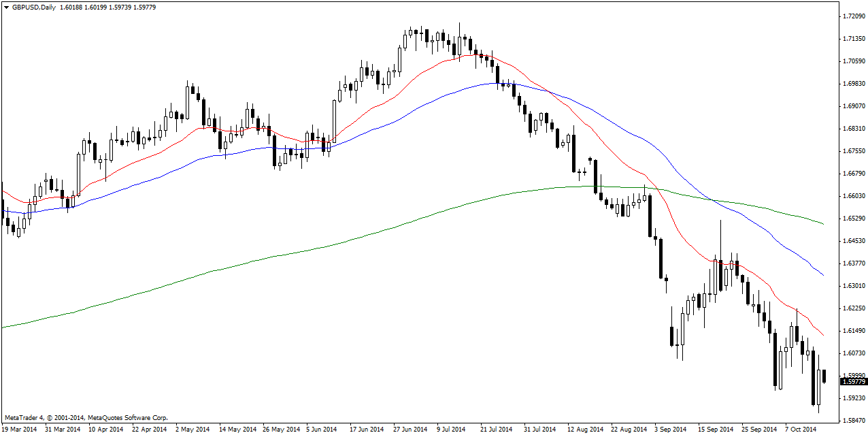Image resolution: width=868 pixels, height=435 pixels.
Task: Click the 19 Mar 2014 date label
Action: coord(20,430)
